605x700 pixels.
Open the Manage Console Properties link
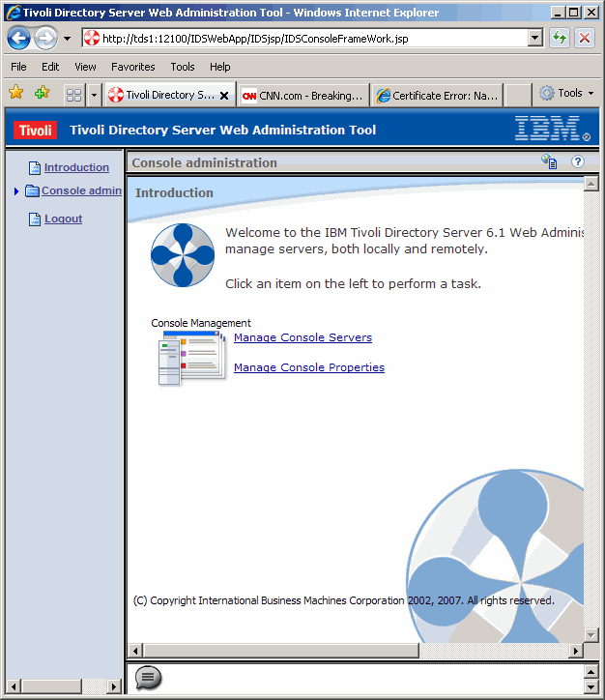click(309, 367)
